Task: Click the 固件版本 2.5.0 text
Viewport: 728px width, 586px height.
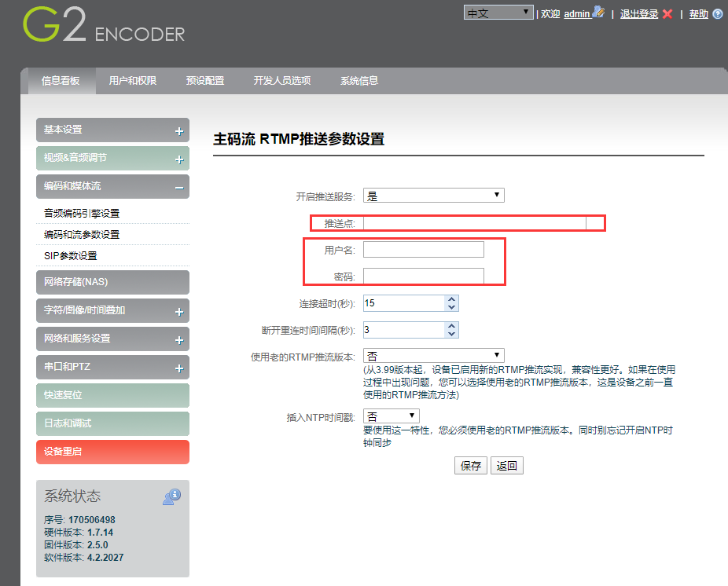Action: (76, 545)
